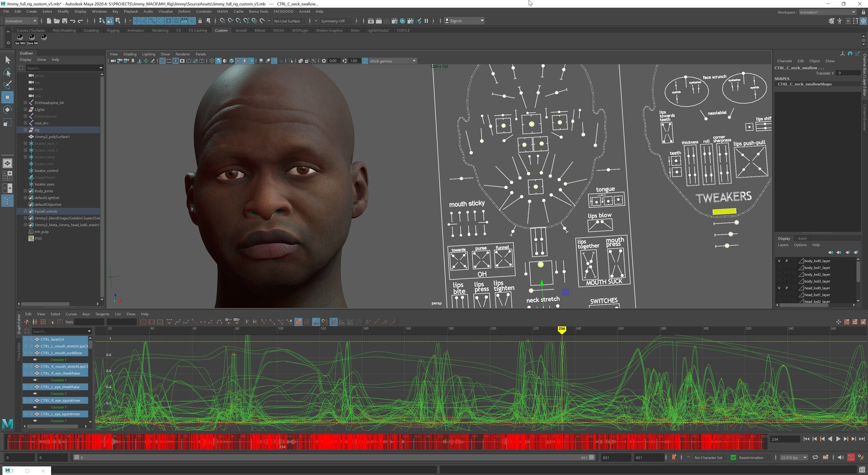Toggle the P column on head_lod0_layer
This screenshot has width=868, height=475.
pos(787,288)
